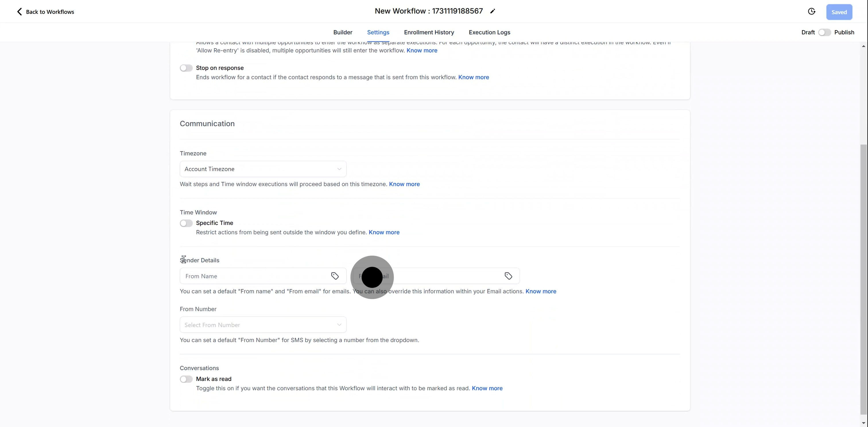Enable Specific Time window toggle

point(186,223)
